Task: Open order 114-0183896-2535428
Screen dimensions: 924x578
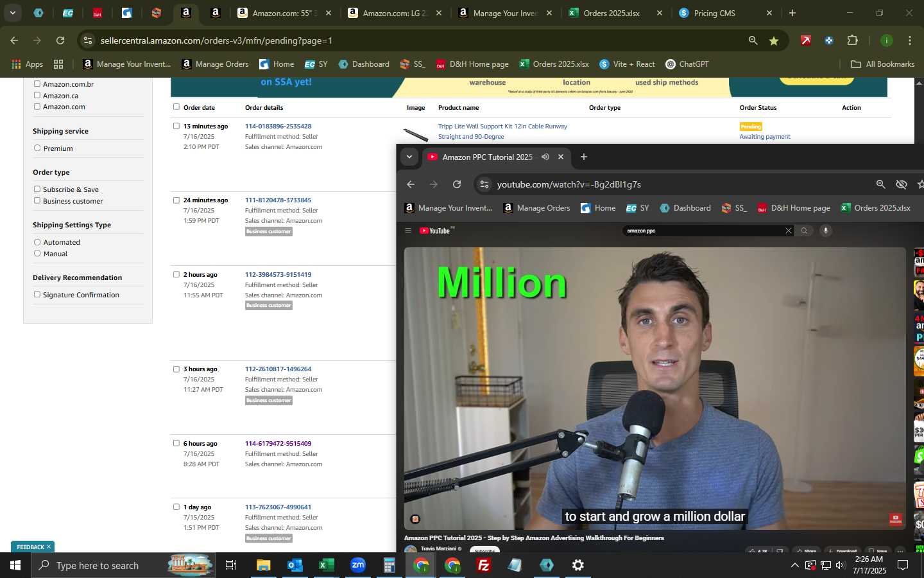Action: click(x=278, y=126)
